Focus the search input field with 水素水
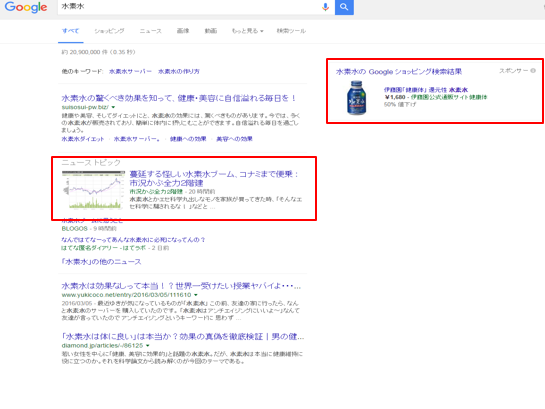Viewport: 545px width, 409px height. 189,7
